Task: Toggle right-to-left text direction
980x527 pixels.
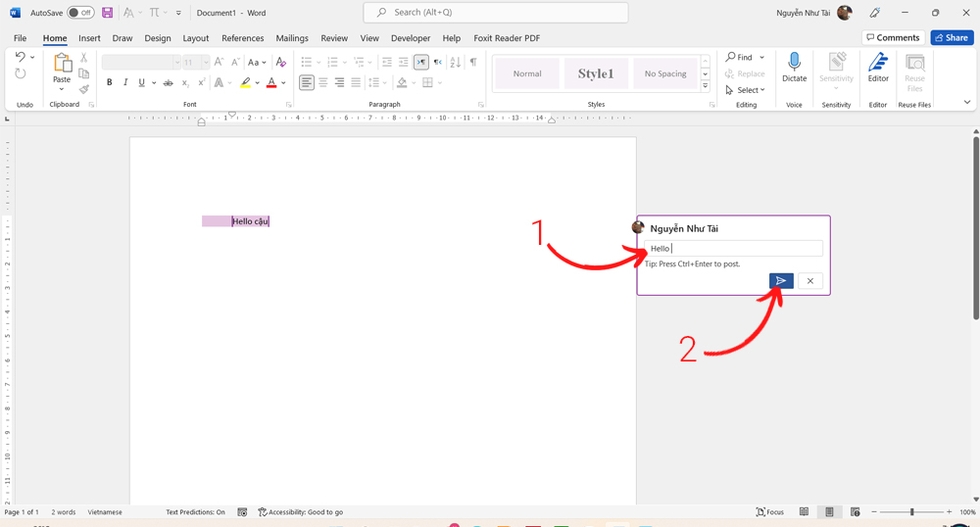Action: [437, 62]
